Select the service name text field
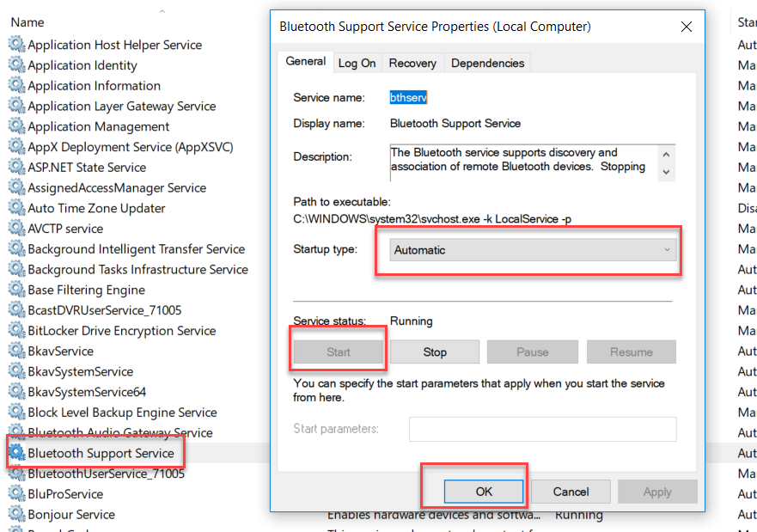The width and height of the screenshot is (757, 532). tap(408, 98)
